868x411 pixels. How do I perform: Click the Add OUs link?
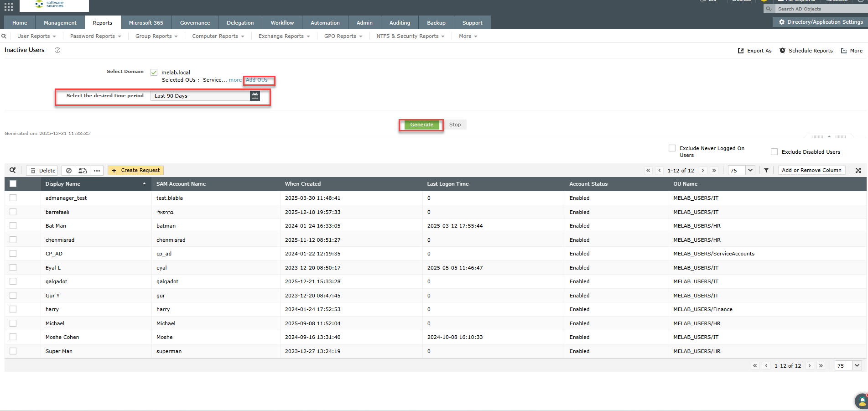click(257, 80)
